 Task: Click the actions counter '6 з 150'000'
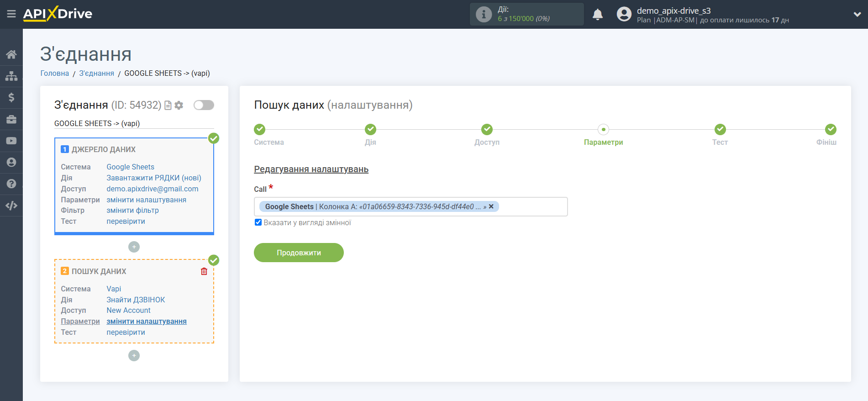point(516,19)
